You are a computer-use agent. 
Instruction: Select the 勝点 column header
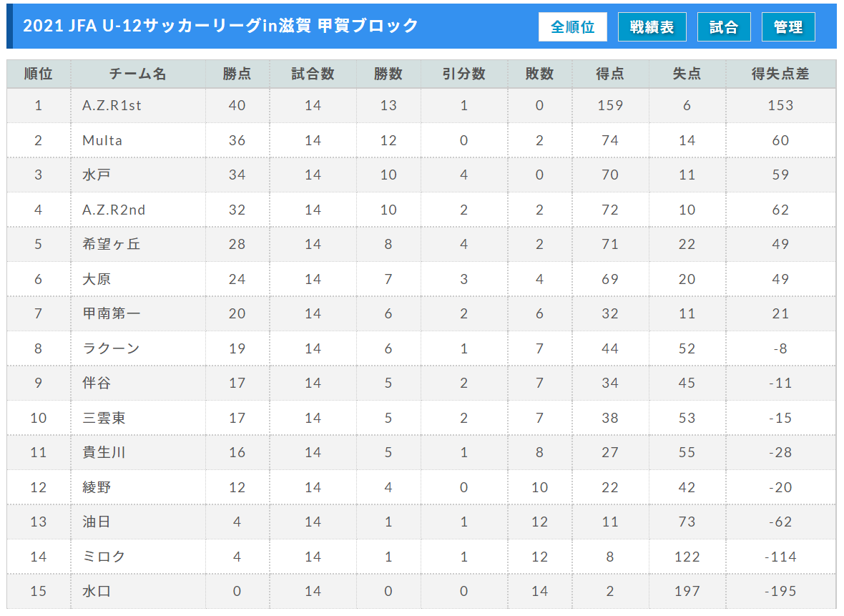click(x=237, y=74)
